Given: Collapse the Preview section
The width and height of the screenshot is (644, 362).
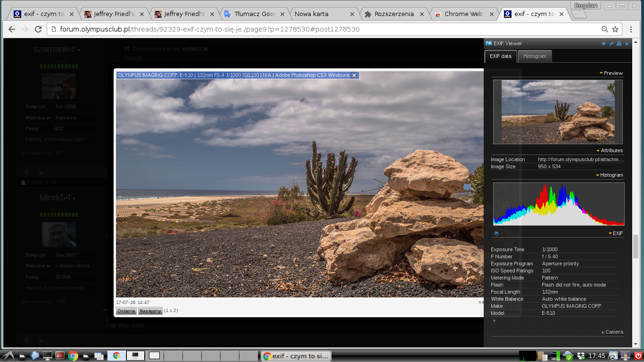Looking at the screenshot, I should pos(611,73).
